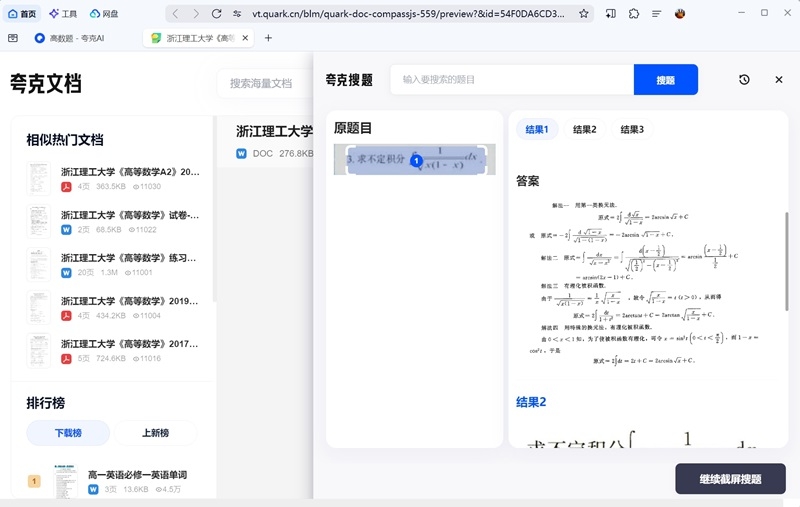Switch to the 上新榜 ranking tab
Viewport: 800px width, 507px height.
coord(156,433)
